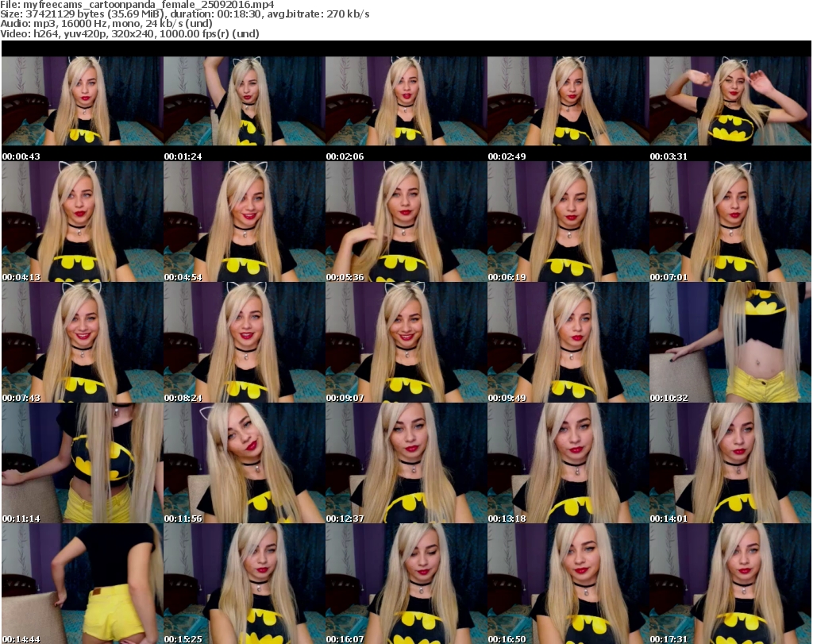Open the thumbnail timestamped 00:10:32
The width and height of the screenshot is (813, 644).
point(730,342)
